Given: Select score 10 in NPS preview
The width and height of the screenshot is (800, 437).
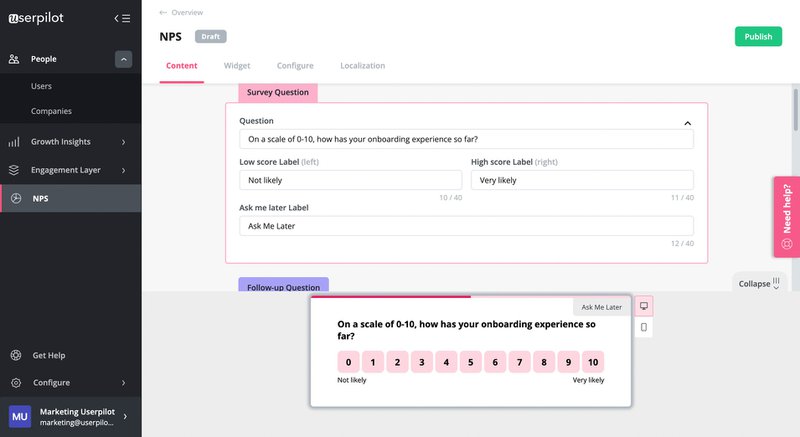Looking at the screenshot, I should coord(592,362).
